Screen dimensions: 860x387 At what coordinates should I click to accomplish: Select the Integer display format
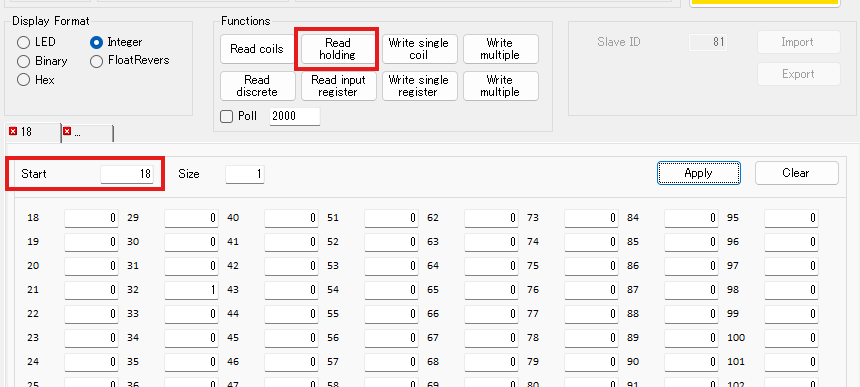(97, 42)
